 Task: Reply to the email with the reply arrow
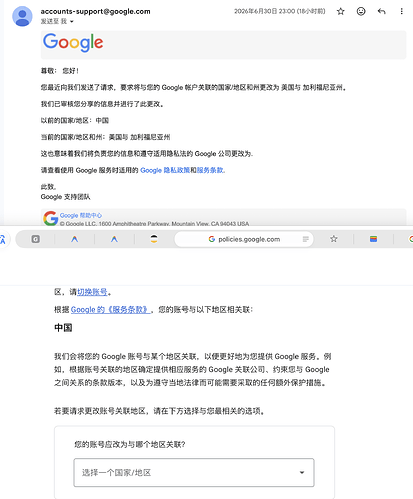click(381, 12)
